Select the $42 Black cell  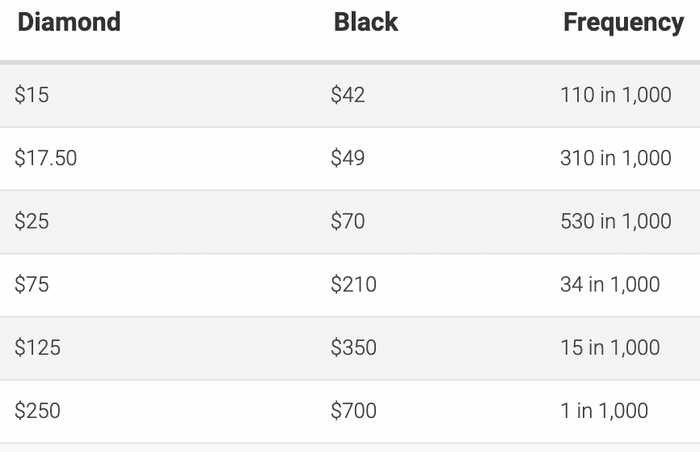(348, 95)
